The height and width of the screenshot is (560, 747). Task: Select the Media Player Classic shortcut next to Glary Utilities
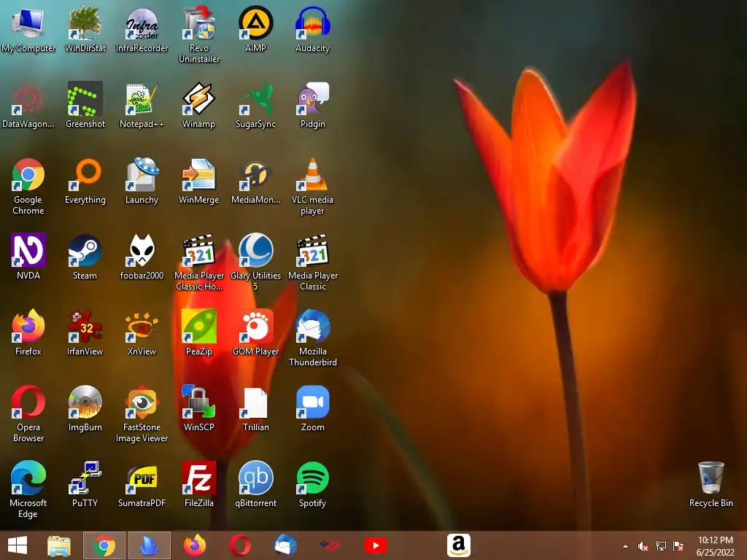[312, 262]
